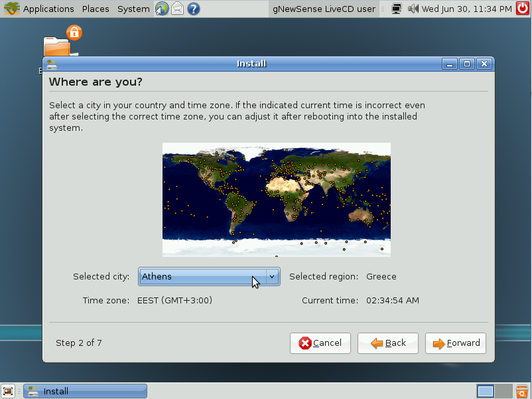Image resolution: width=532 pixels, height=399 pixels.
Task: Open the Trash panel icon
Action: coord(522,391)
